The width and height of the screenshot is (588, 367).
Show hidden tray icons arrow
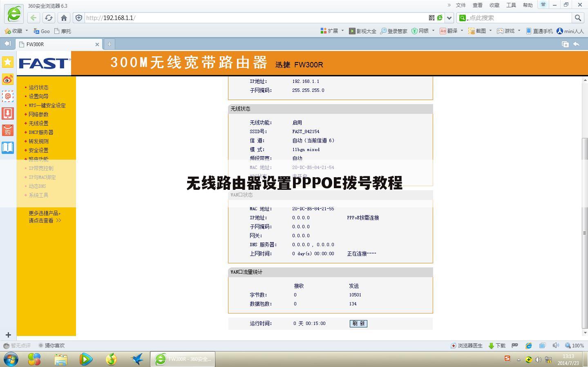coord(519,360)
